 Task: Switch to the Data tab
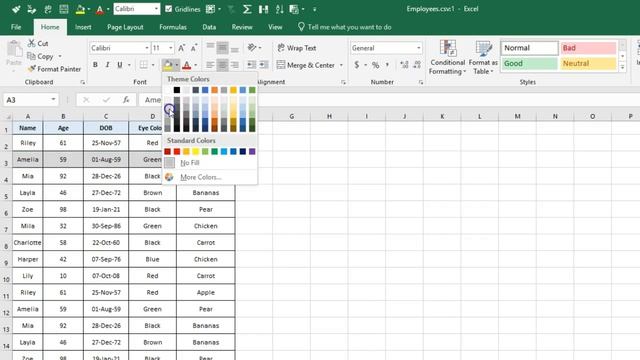pyautogui.click(x=209, y=27)
